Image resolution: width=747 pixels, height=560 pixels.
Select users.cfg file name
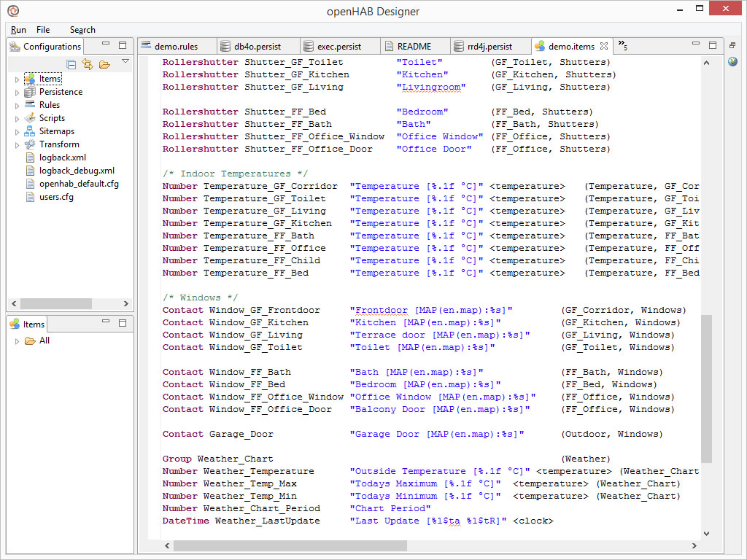56,197
